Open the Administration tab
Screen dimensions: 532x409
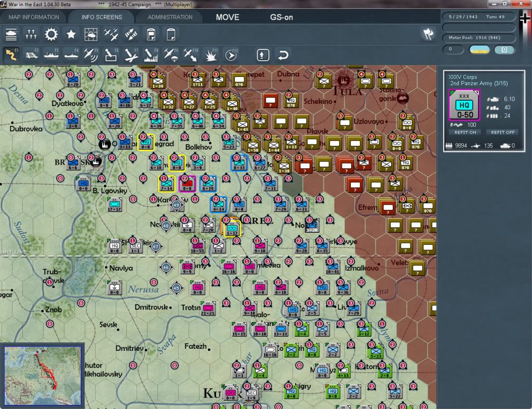click(170, 17)
